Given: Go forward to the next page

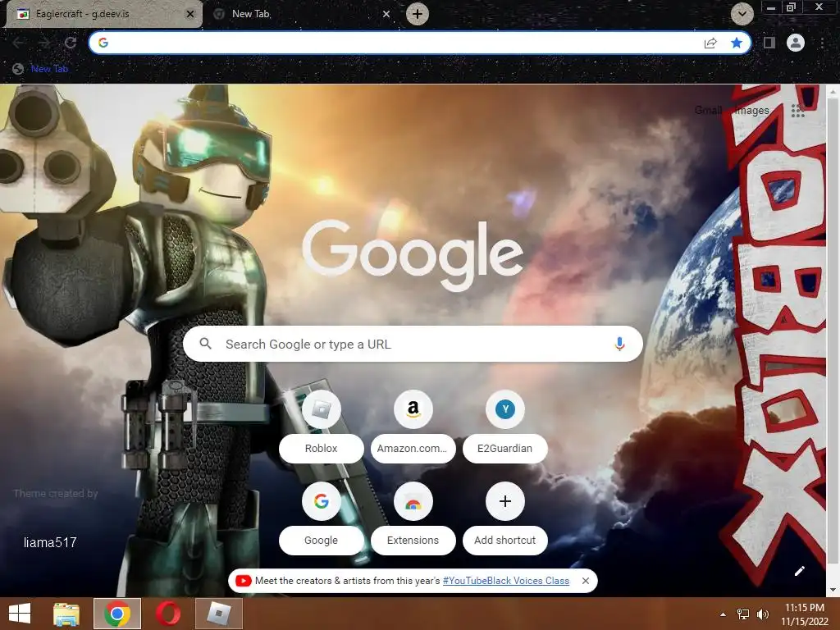Looking at the screenshot, I should 44,43.
